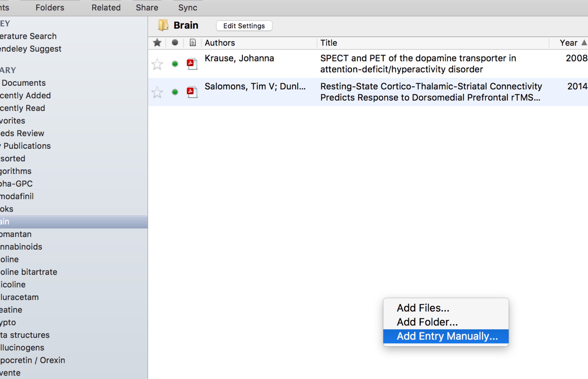
Task: Open PDF icon for Salomons paper
Action: click(x=192, y=92)
